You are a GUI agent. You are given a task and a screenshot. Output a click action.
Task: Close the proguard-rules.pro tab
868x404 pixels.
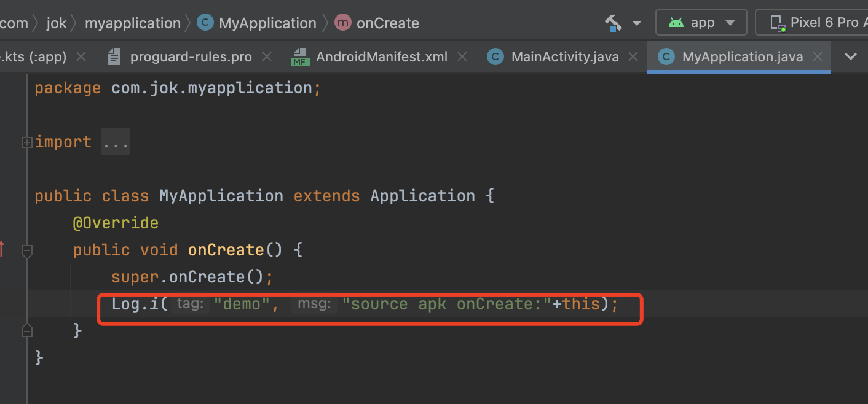click(267, 57)
